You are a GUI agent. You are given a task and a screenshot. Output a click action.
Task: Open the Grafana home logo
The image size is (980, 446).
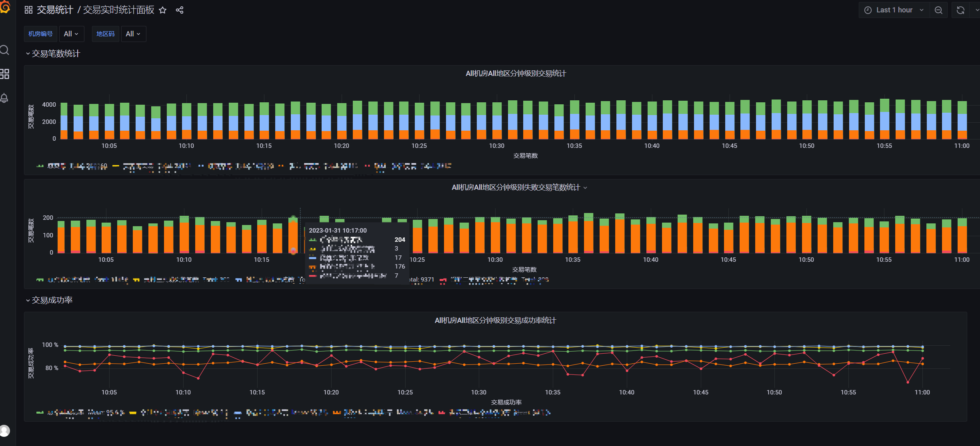(5, 7)
